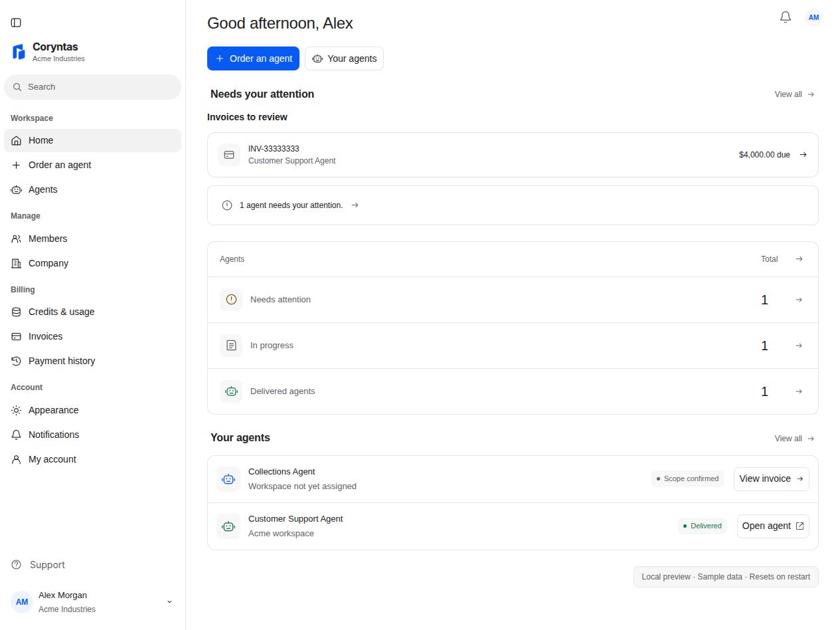840x630 pixels.
Task: Follow arrow after 1 agent needs attention
Action: 355,205
